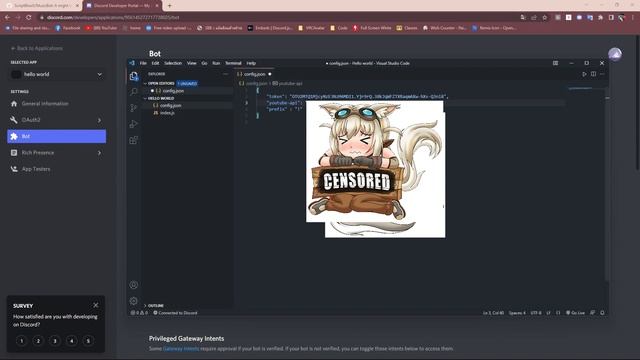Screen dimensions: 640x360
Task: Reload the browser page
Action: (x=29, y=18)
